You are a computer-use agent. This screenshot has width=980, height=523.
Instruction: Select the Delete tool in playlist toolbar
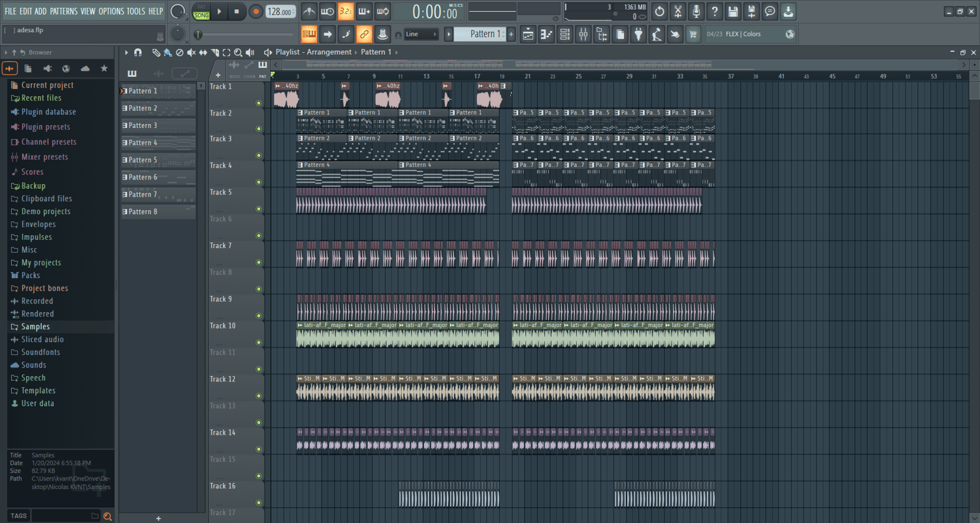[x=180, y=52]
